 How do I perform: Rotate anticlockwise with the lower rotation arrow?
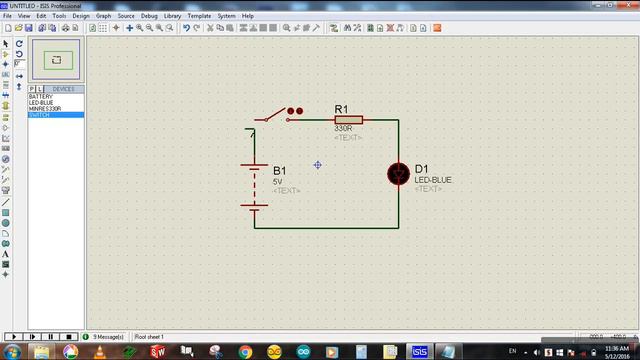click(19, 54)
